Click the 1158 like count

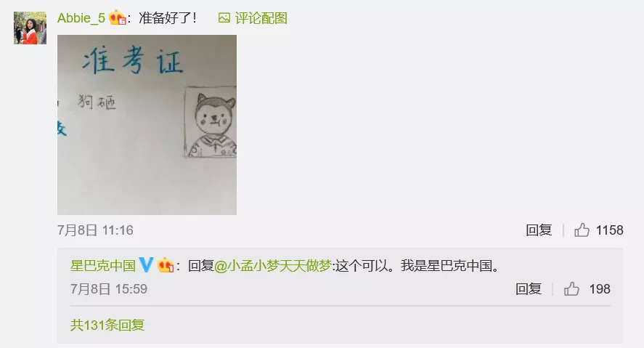point(609,230)
